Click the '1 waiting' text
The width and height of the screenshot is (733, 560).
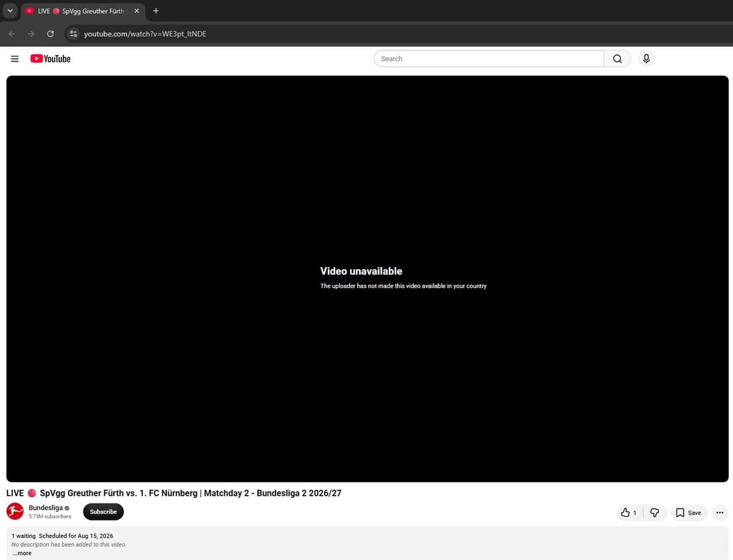(24, 536)
